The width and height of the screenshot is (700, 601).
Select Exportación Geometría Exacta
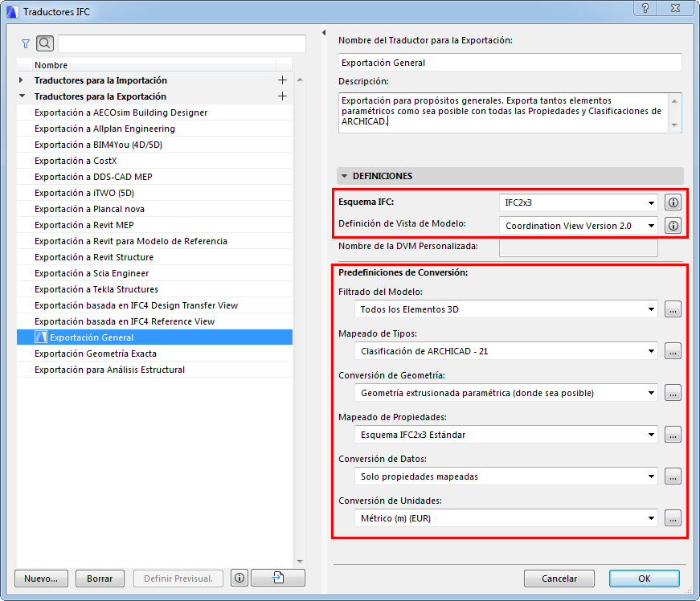[x=154, y=354]
